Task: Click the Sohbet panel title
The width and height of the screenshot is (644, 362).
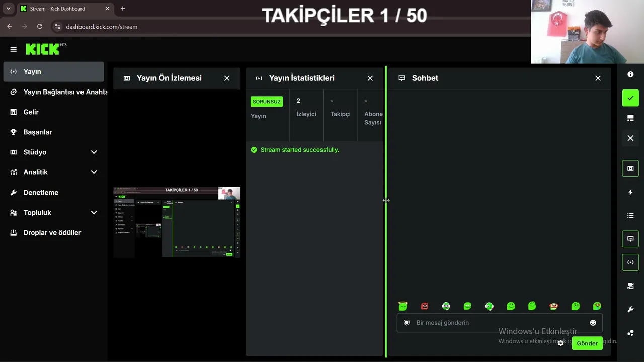Action: (425, 78)
